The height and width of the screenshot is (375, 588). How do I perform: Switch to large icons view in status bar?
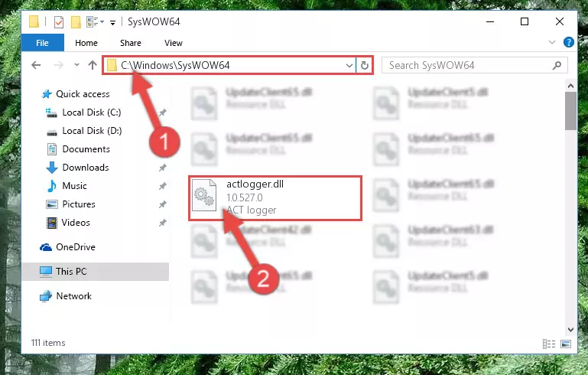[x=566, y=344]
